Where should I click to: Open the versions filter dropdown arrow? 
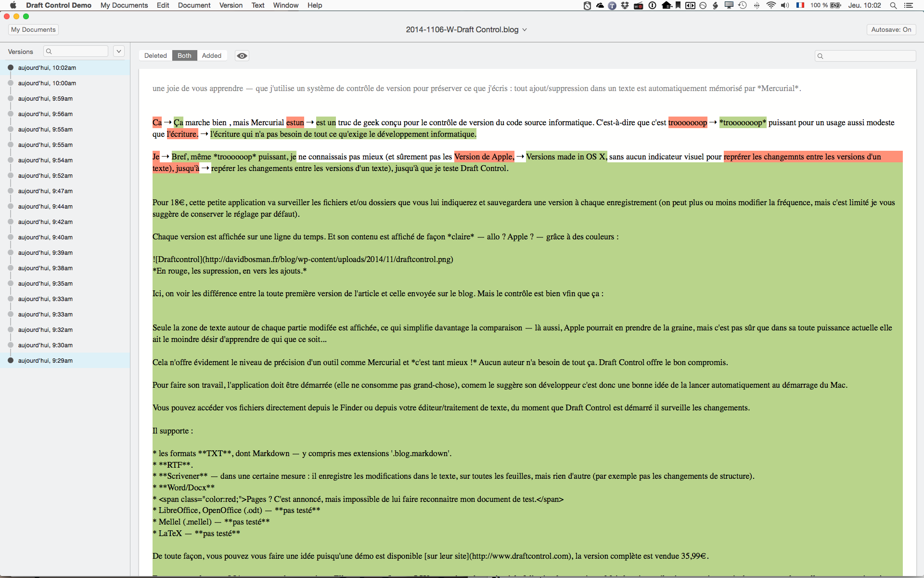click(x=119, y=51)
